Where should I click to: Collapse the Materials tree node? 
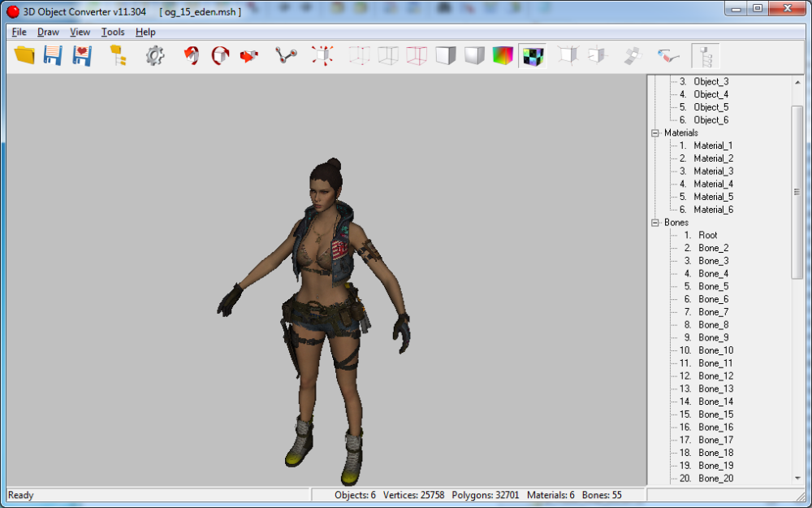(x=655, y=132)
